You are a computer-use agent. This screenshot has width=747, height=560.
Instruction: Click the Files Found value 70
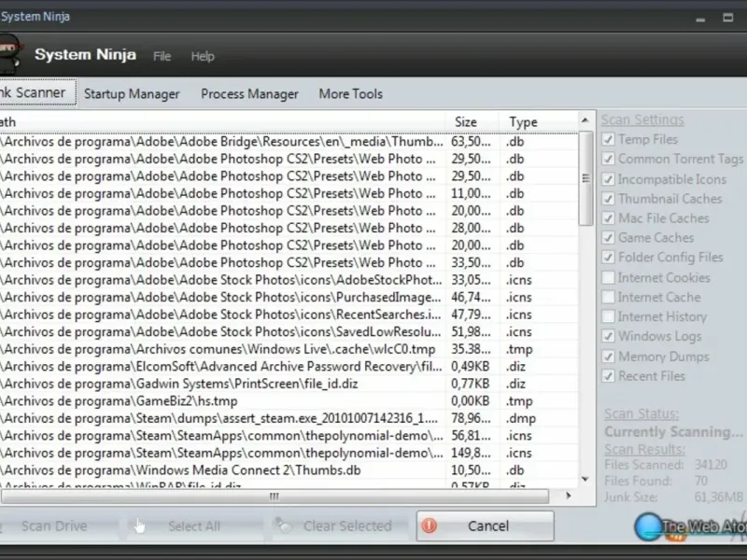coord(701,481)
